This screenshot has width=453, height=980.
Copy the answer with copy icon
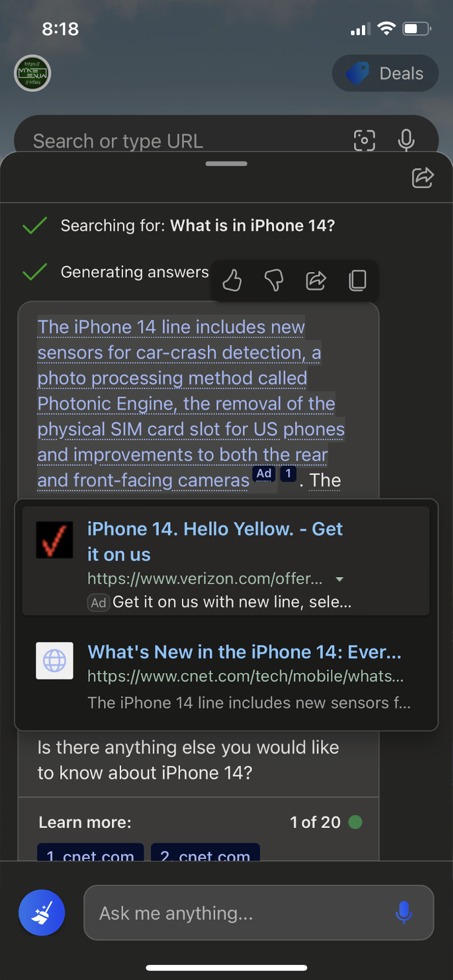click(x=357, y=280)
